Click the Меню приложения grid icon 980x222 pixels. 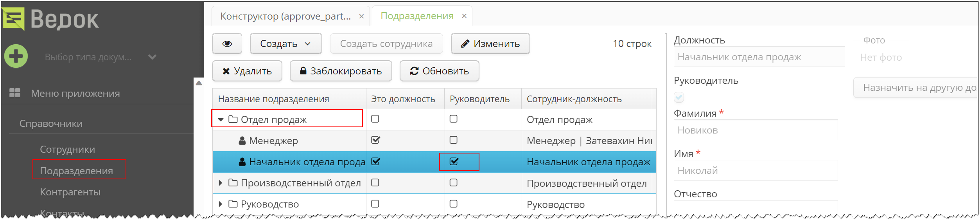click(x=15, y=93)
